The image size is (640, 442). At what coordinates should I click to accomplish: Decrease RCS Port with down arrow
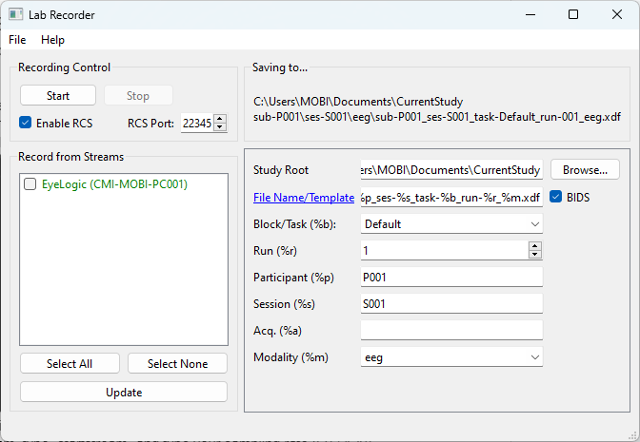pyautogui.click(x=220, y=127)
